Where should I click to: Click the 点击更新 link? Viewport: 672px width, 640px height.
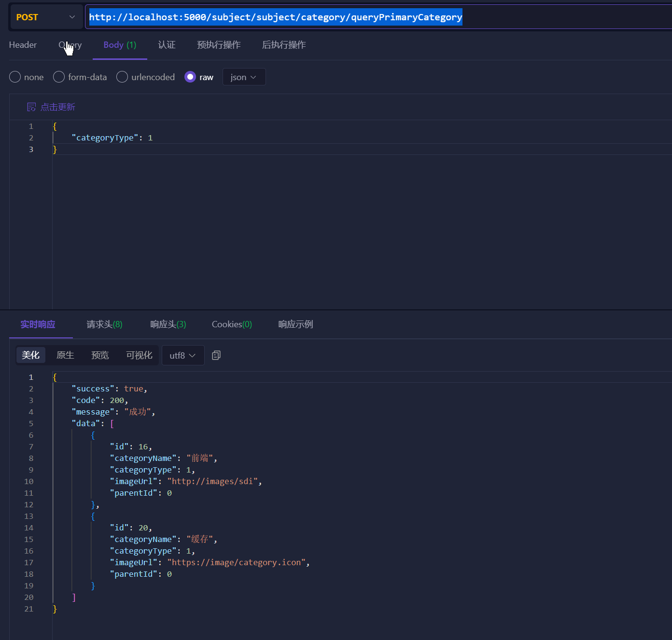pyautogui.click(x=57, y=107)
